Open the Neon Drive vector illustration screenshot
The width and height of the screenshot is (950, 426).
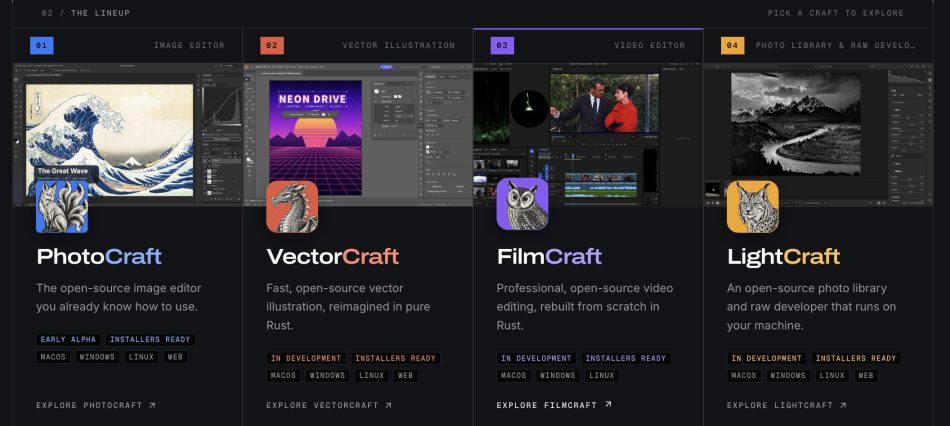coord(357,135)
